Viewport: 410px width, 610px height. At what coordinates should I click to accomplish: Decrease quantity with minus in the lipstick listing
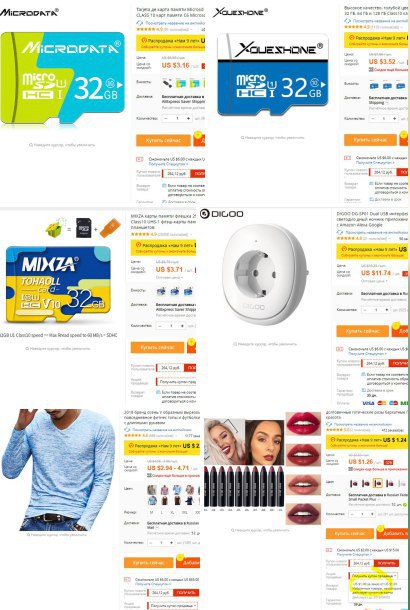coord(352,514)
